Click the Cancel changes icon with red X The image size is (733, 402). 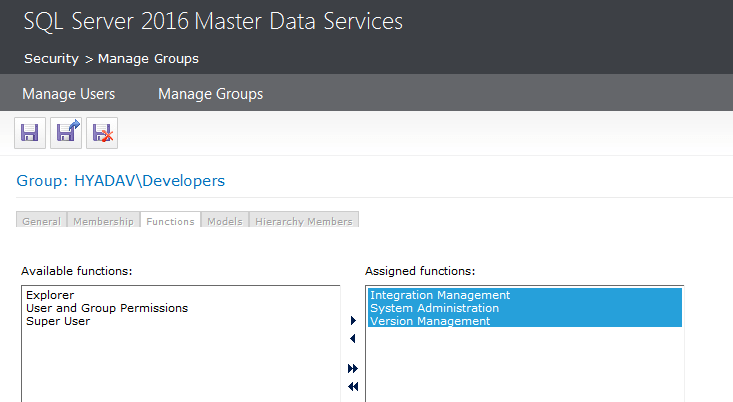(x=102, y=133)
